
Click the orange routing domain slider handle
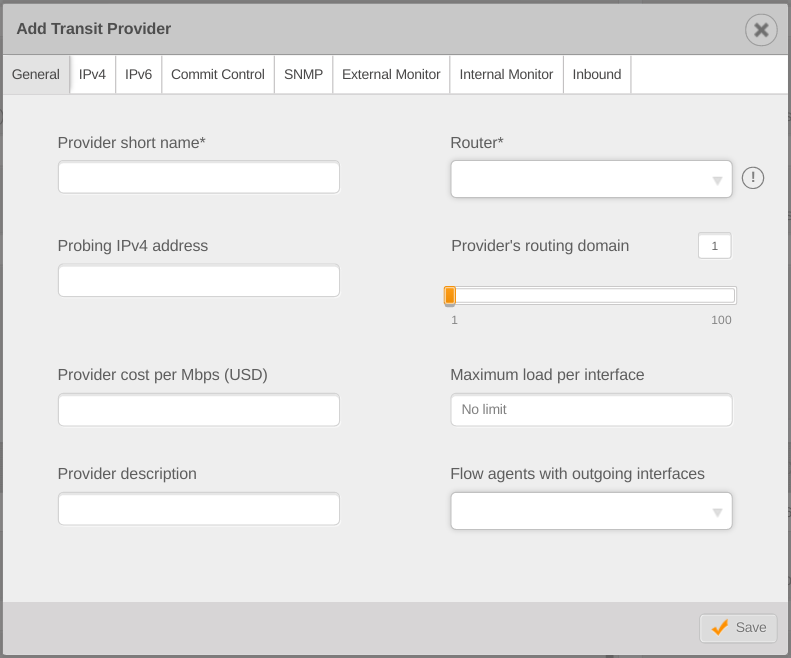[x=449, y=296]
